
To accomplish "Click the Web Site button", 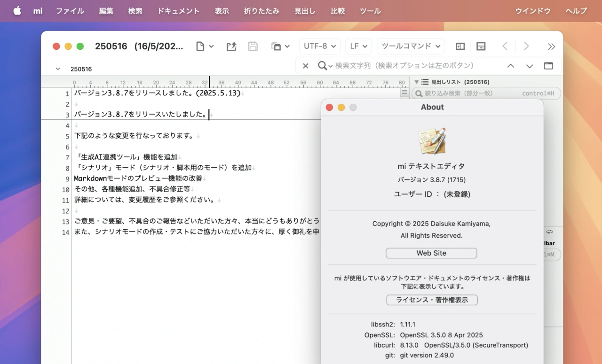I will pos(431,253).
